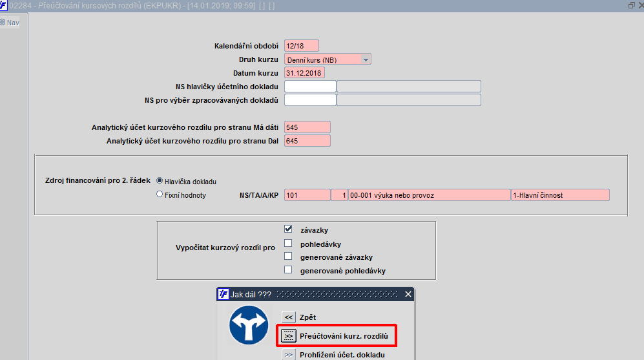The height and width of the screenshot is (360, 644).
Task: Enable 'generované pohledávky' checkbox
Action: (288, 270)
